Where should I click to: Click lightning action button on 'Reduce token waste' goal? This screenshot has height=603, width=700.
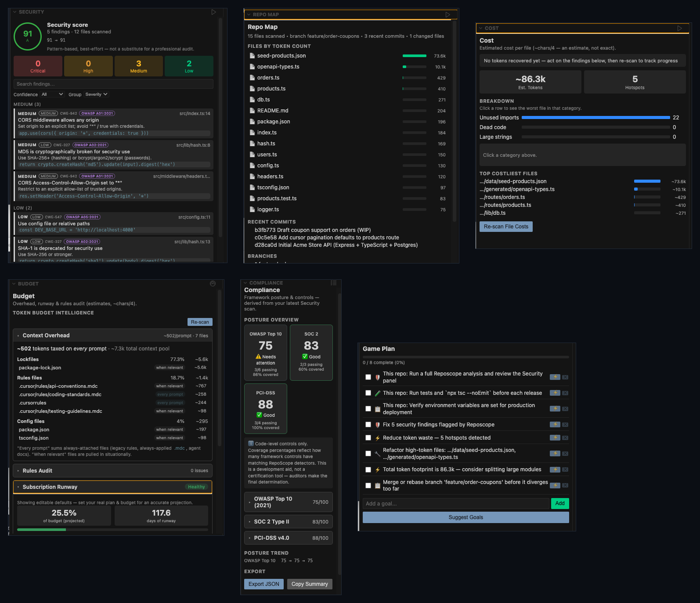pos(555,438)
